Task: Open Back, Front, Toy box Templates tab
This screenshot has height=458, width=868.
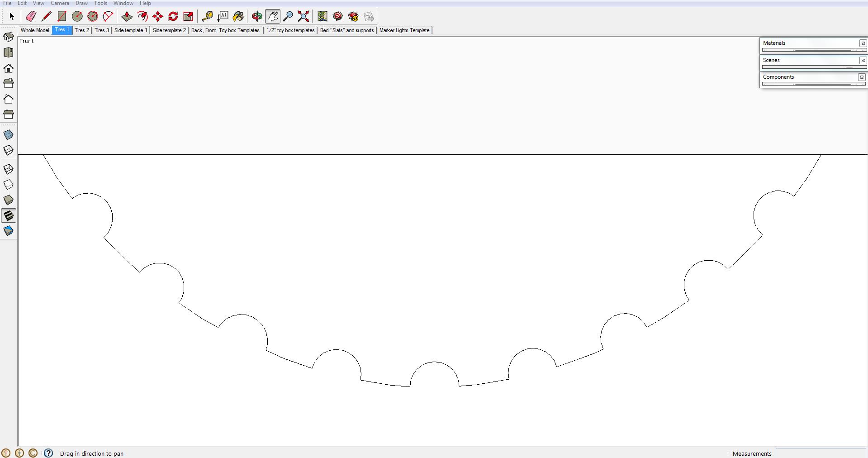Action: [x=225, y=30]
